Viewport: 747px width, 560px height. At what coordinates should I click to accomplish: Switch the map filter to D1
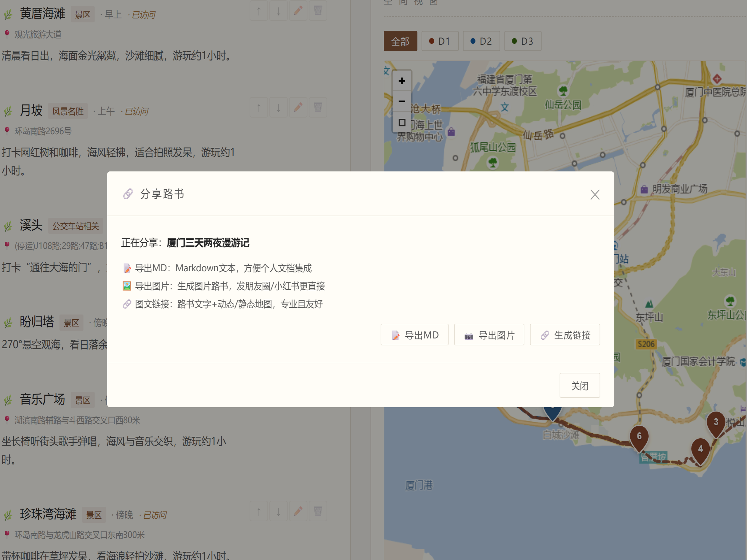coord(440,41)
